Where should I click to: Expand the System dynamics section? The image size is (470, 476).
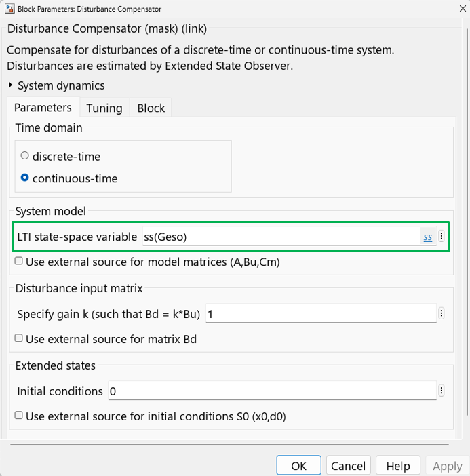tap(11, 85)
